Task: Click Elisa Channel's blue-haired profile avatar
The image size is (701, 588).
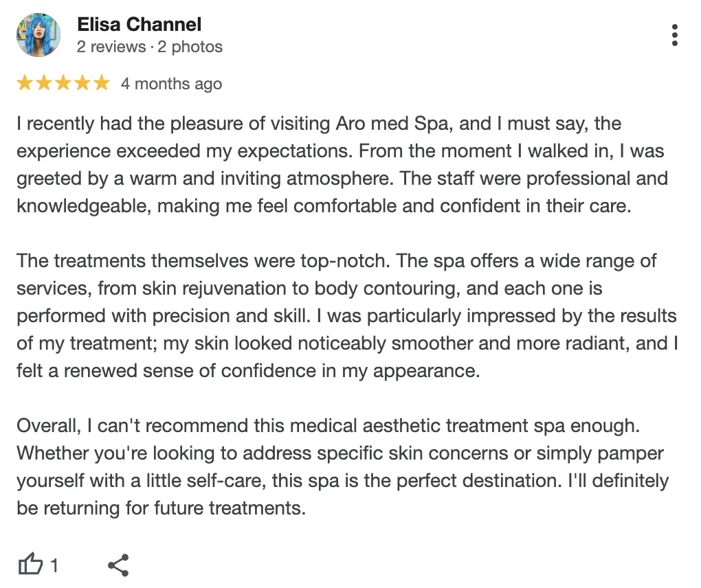Action: click(38, 35)
